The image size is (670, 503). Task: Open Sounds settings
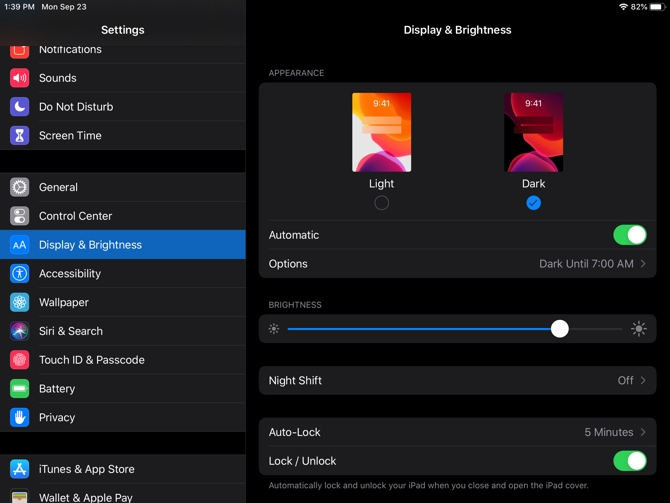[x=123, y=78]
